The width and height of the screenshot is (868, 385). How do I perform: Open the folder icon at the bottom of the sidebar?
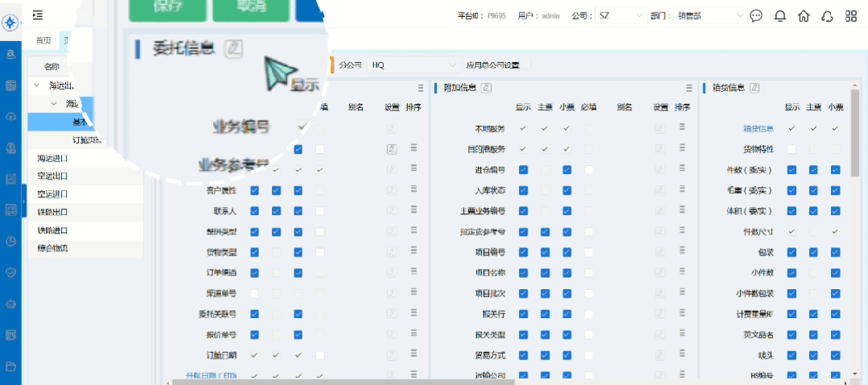pos(10,366)
